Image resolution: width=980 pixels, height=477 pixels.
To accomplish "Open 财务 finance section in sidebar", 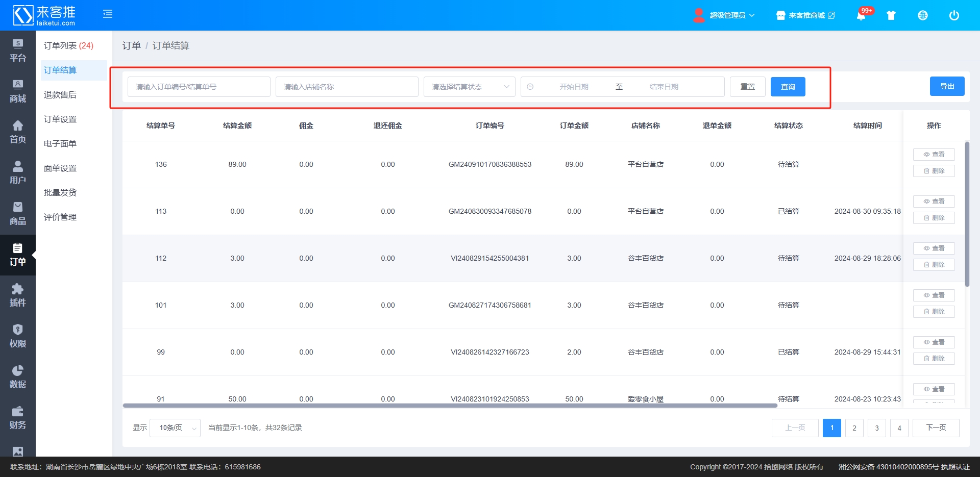I will [x=18, y=418].
